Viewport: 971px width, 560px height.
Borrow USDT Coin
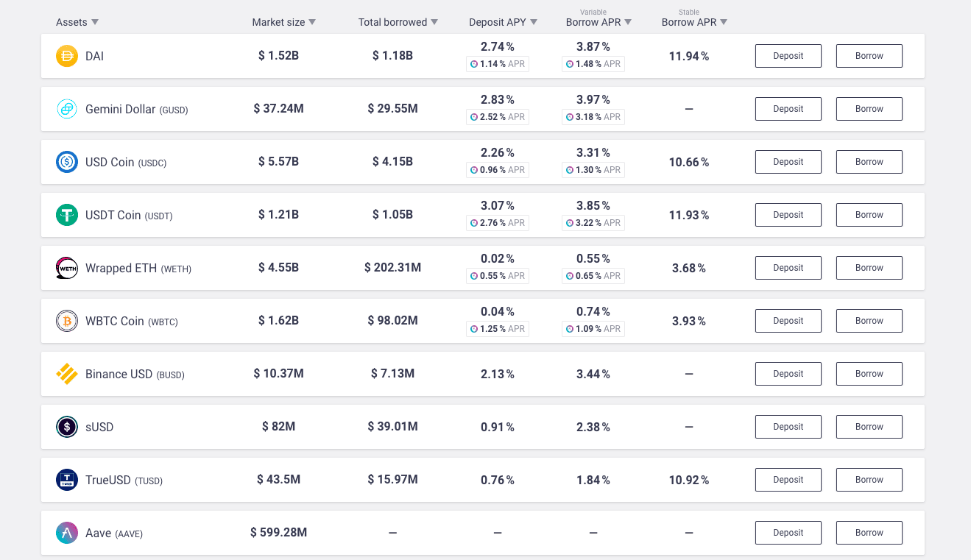(869, 215)
